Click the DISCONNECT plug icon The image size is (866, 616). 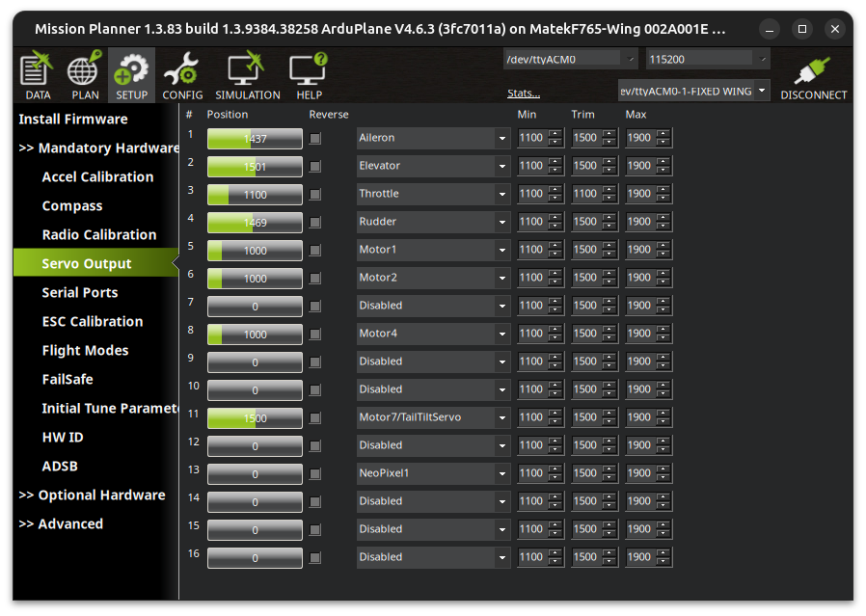coord(813,78)
